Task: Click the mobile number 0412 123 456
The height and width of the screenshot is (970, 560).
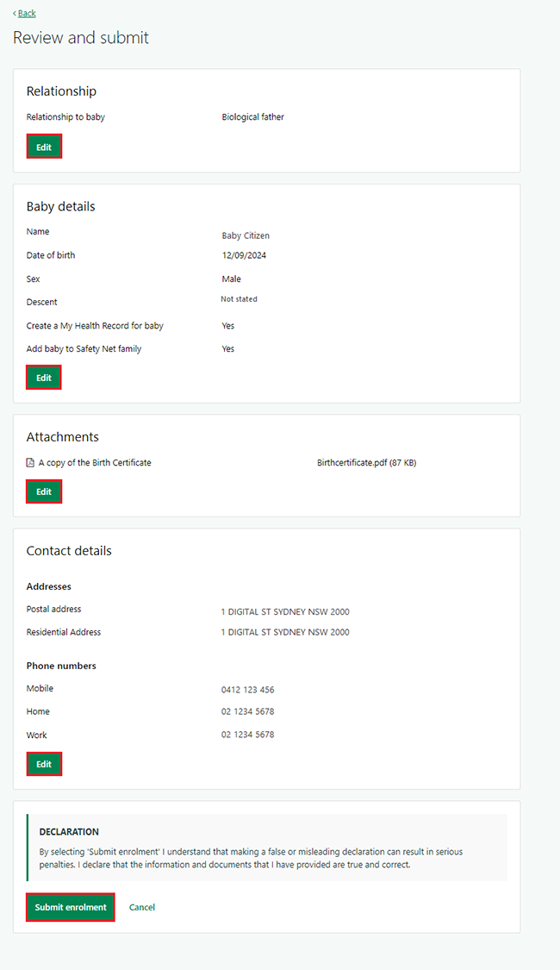Action: coord(247,690)
